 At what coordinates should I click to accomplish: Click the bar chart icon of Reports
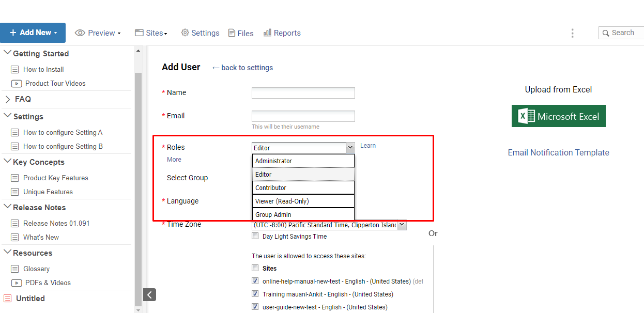click(x=267, y=33)
